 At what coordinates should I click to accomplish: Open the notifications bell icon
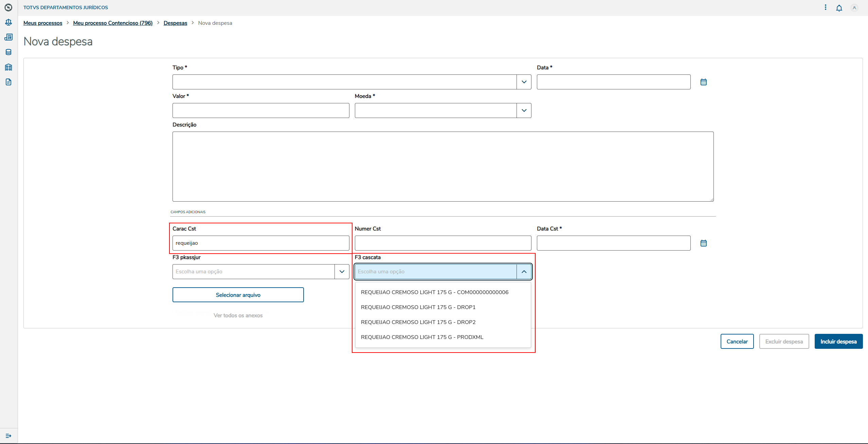[839, 8]
